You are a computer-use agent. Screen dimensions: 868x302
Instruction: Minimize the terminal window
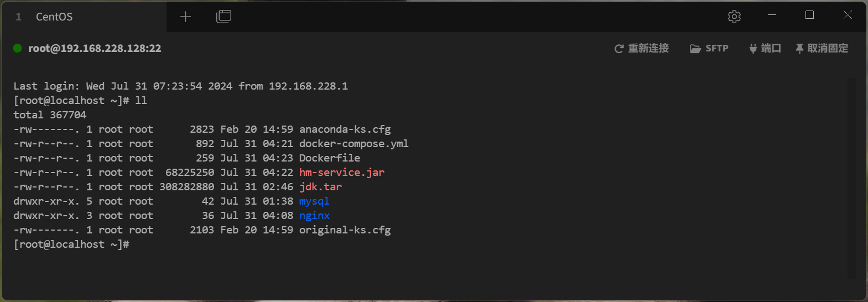click(x=772, y=15)
